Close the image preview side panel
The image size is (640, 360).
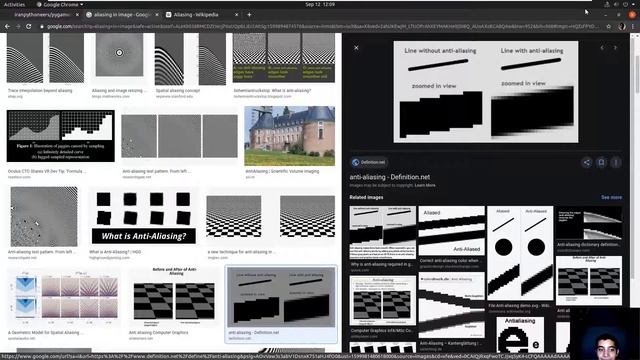(x=356, y=48)
